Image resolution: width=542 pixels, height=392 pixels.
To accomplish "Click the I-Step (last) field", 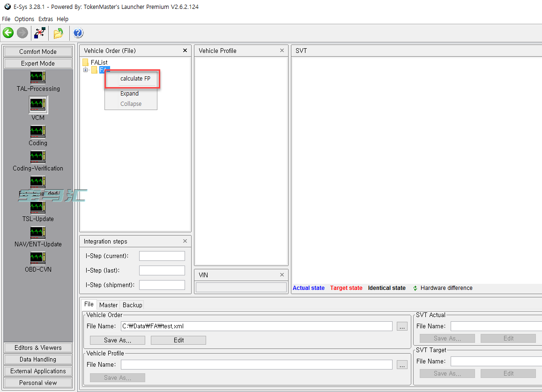I will tap(162, 270).
